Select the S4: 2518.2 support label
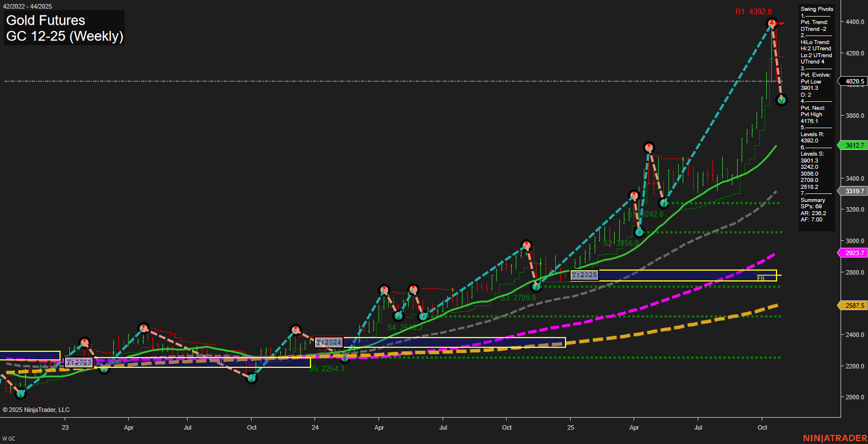 pos(405,327)
